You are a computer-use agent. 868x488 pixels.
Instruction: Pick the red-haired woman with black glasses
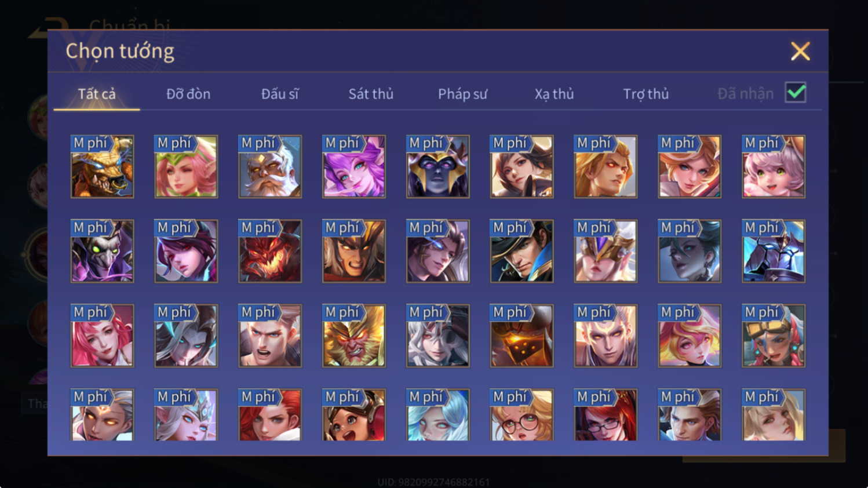606,415
